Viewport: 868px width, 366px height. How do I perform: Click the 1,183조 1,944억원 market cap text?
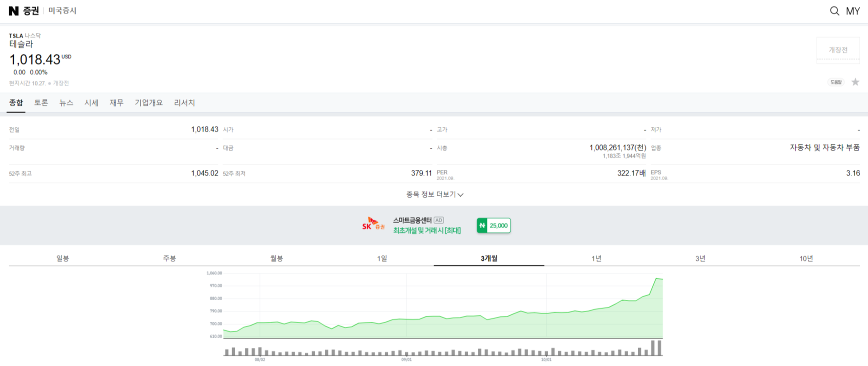point(624,156)
